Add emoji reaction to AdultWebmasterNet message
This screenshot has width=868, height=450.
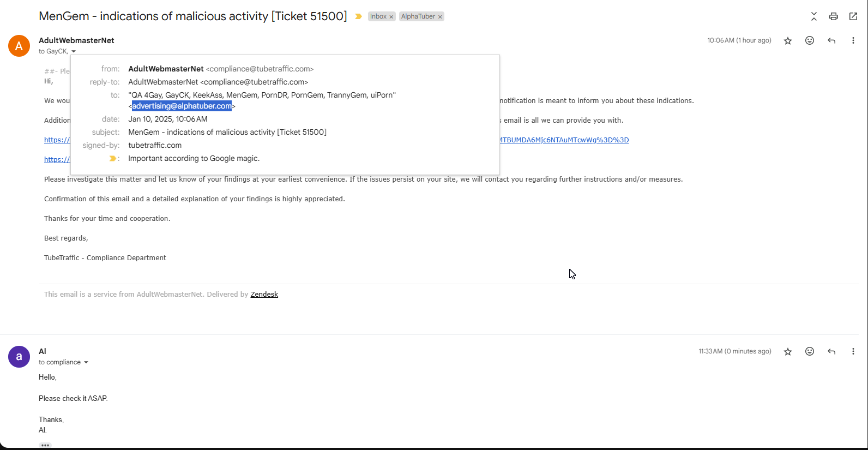[810, 40]
